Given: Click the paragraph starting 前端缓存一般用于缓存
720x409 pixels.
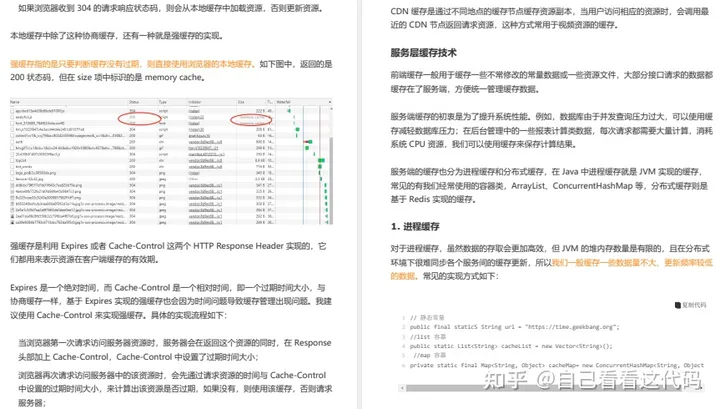Looking at the screenshot, I should (x=551, y=82).
